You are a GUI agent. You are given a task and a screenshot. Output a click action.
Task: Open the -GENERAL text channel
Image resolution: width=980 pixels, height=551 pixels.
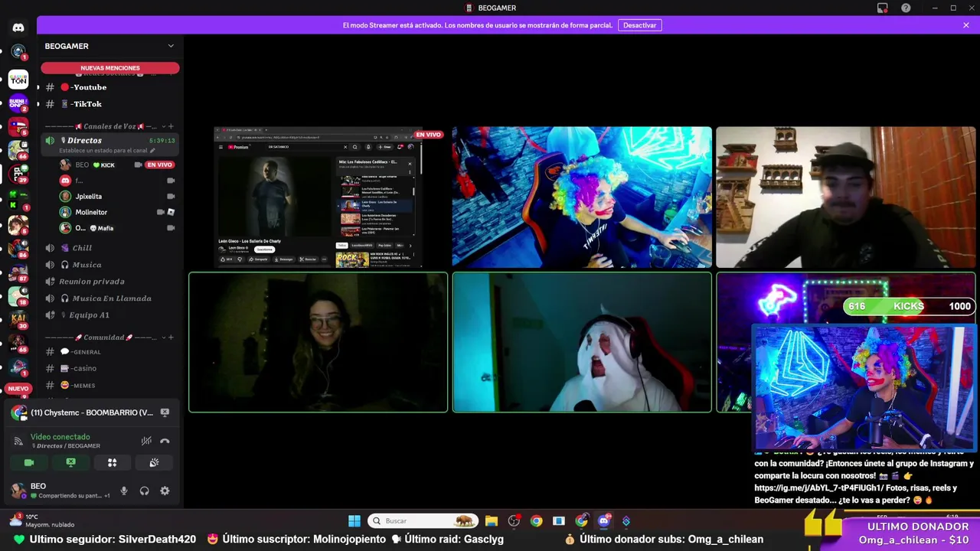(x=110, y=352)
